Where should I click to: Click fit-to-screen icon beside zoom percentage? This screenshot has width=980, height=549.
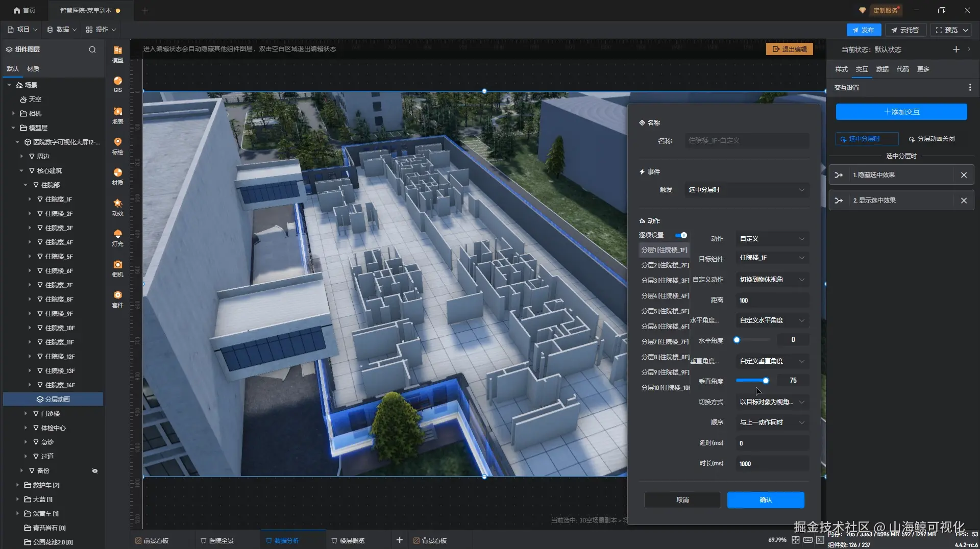796,540
